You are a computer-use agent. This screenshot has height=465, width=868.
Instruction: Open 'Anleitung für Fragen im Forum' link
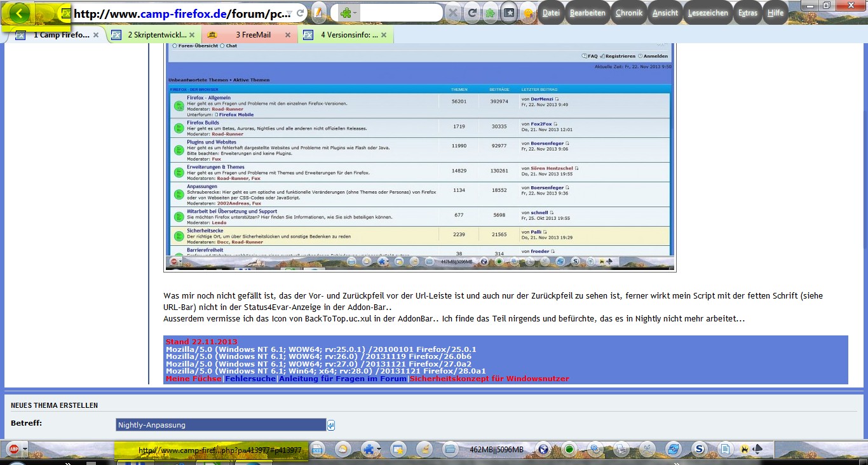pos(342,379)
